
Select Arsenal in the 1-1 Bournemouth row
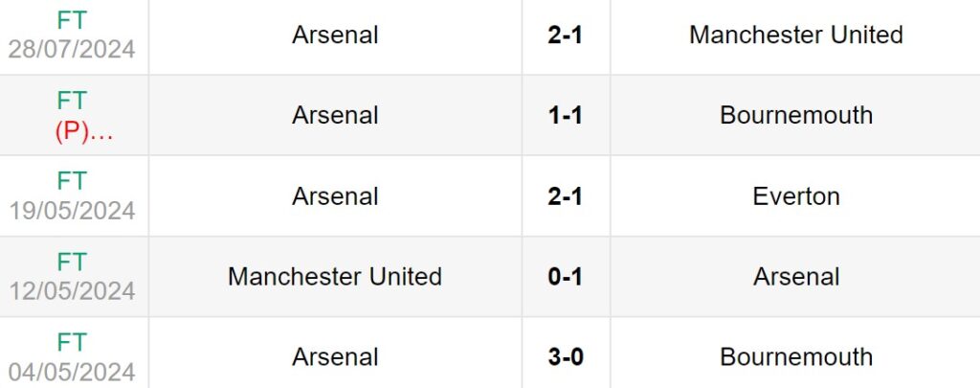tap(335, 116)
